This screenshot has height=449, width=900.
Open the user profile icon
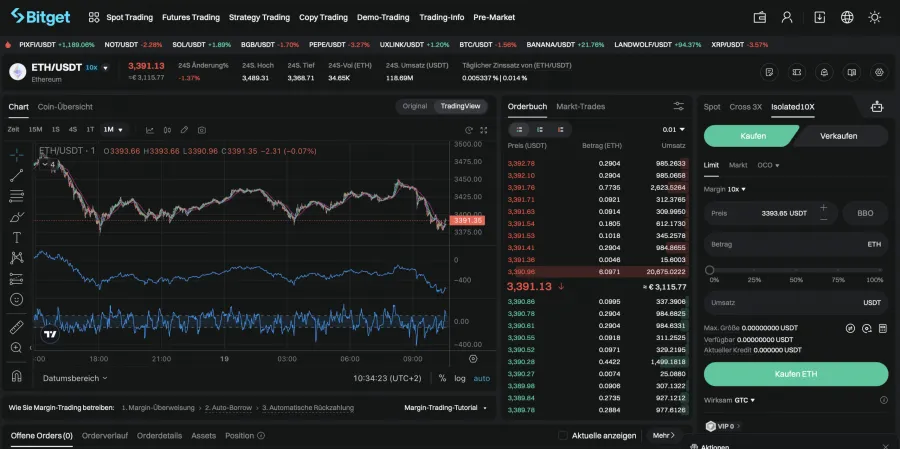pyautogui.click(x=787, y=17)
